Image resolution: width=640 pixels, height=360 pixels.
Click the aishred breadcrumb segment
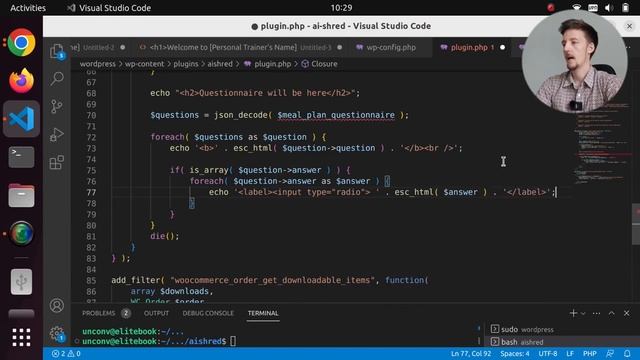[x=220, y=64]
